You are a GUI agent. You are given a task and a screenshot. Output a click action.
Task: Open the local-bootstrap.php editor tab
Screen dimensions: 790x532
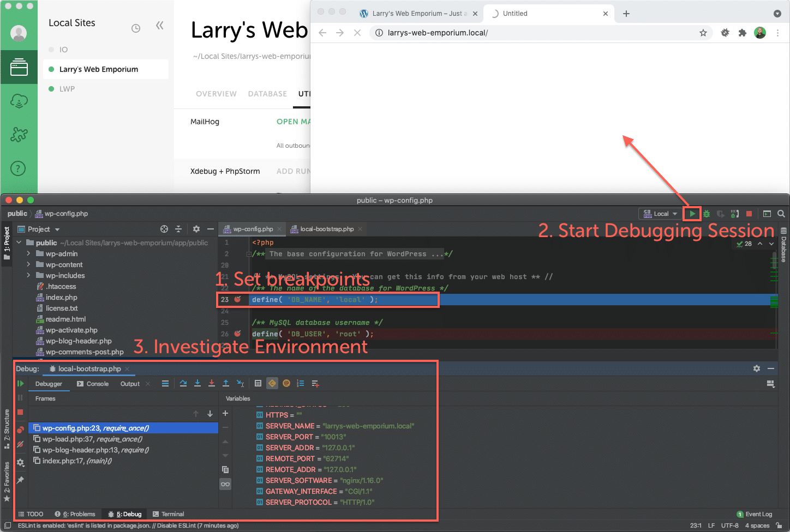pos(326,229)
